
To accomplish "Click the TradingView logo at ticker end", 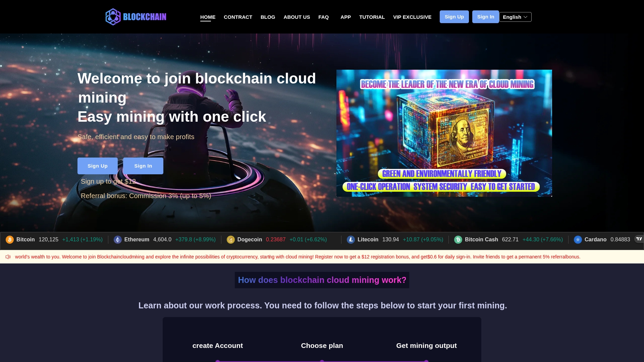I will click(x=639, y=239).
